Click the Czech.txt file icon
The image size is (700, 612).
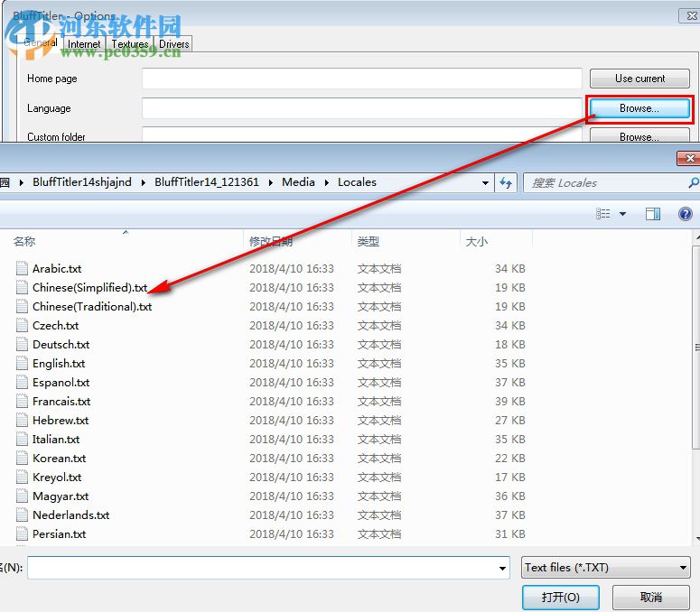[22, 325]
